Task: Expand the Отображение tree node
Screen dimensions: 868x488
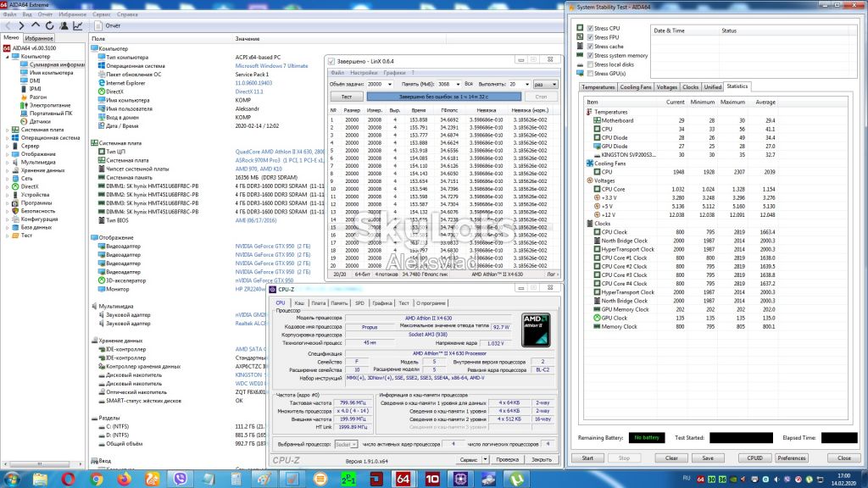Action: click(x=8, y=154)
